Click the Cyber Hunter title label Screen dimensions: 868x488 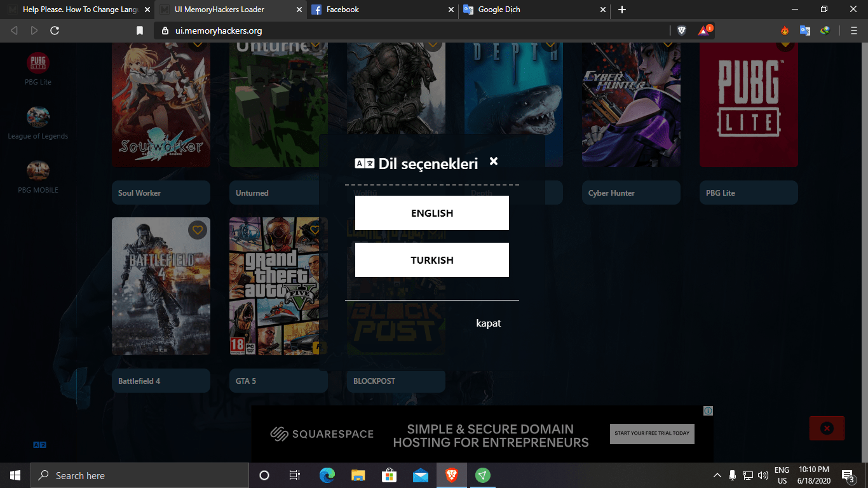pyautogui.click(x=631, y=193)
